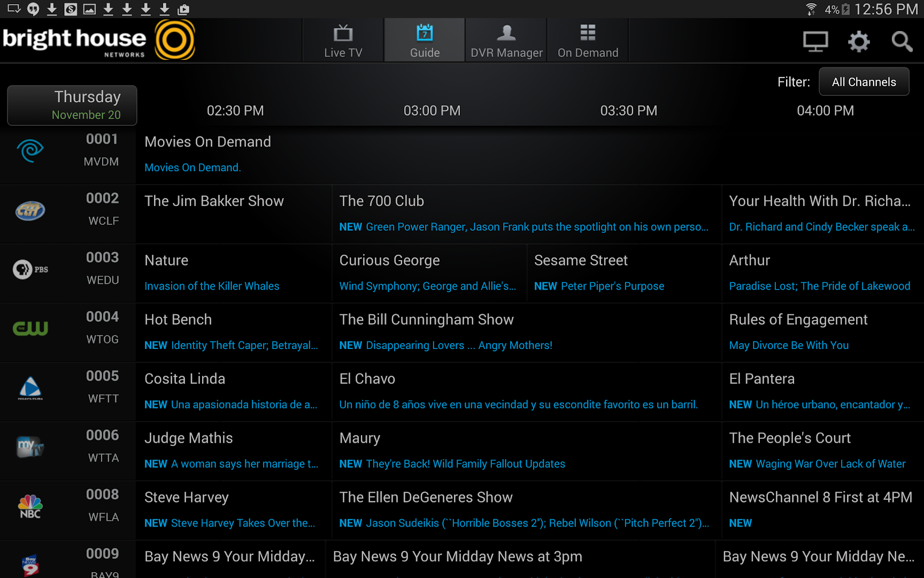Open Your Health With Dr. Richard program
The image size is (924, 578).
[x=823, y=214]
